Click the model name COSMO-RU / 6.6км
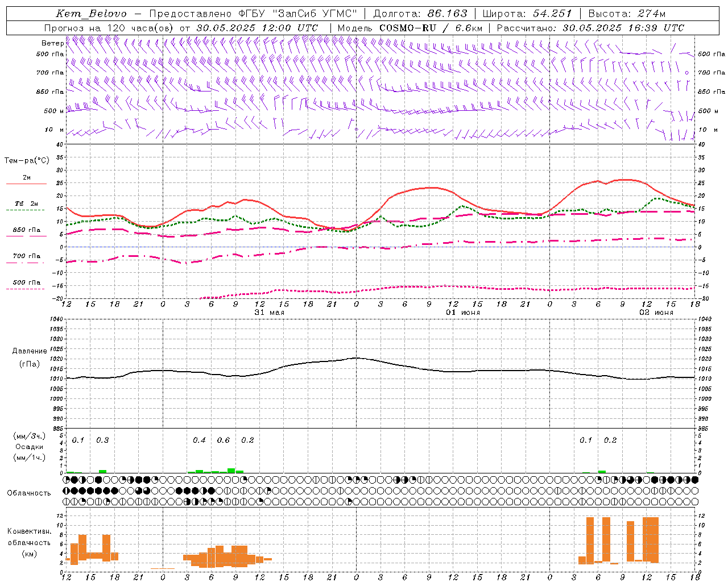The height and width of the screenshot is (582, 728). pos(431,28)
